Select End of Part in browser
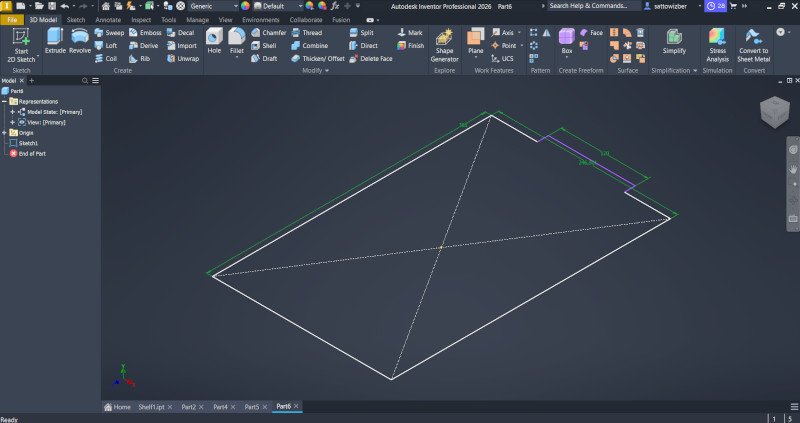Viewport: 800px width, 423px height. 32,154
